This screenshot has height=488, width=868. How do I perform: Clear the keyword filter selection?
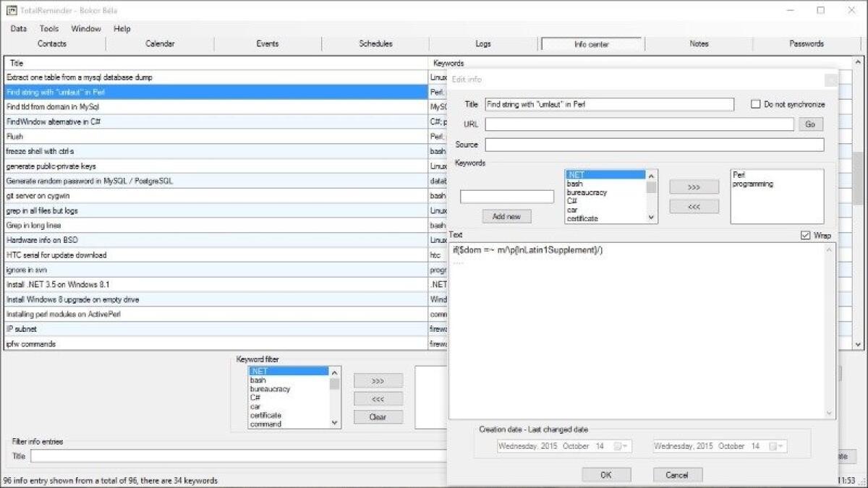click(378, 416)
